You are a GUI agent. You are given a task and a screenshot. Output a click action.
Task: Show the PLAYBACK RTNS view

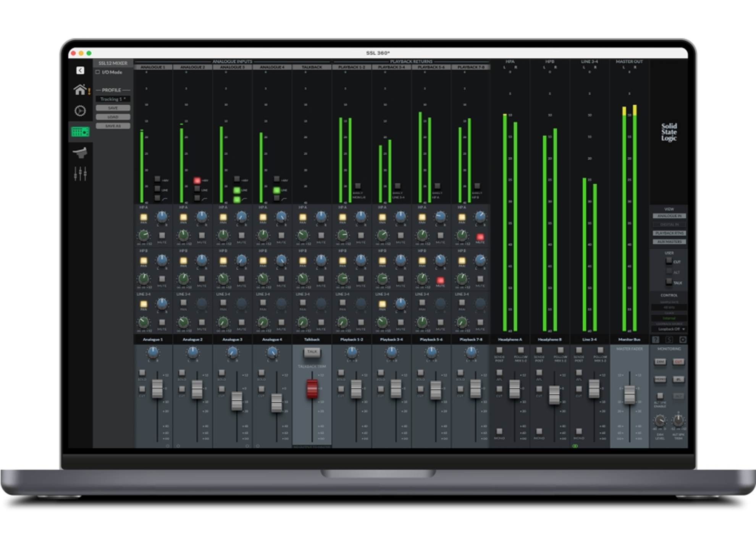tap(669, 233)
